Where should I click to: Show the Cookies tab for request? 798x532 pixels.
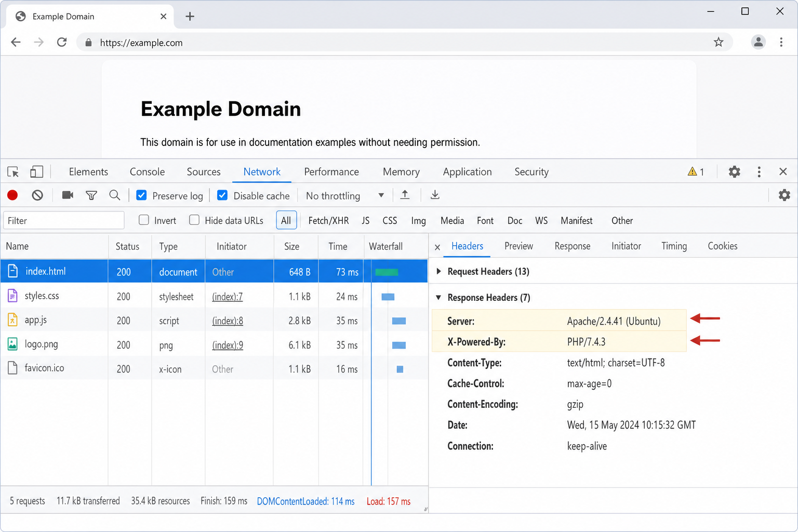(x=722, y=246)
